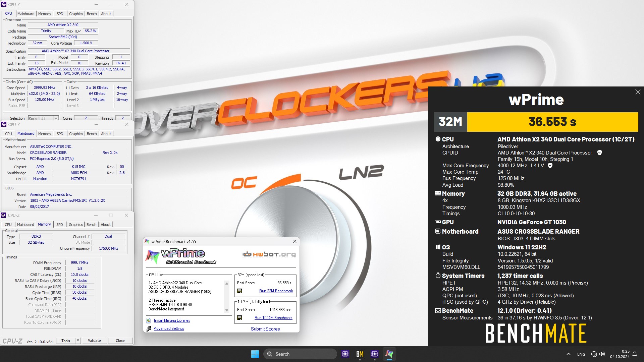
Task: Open the network status tray icon
Action: tap(594, 354)
